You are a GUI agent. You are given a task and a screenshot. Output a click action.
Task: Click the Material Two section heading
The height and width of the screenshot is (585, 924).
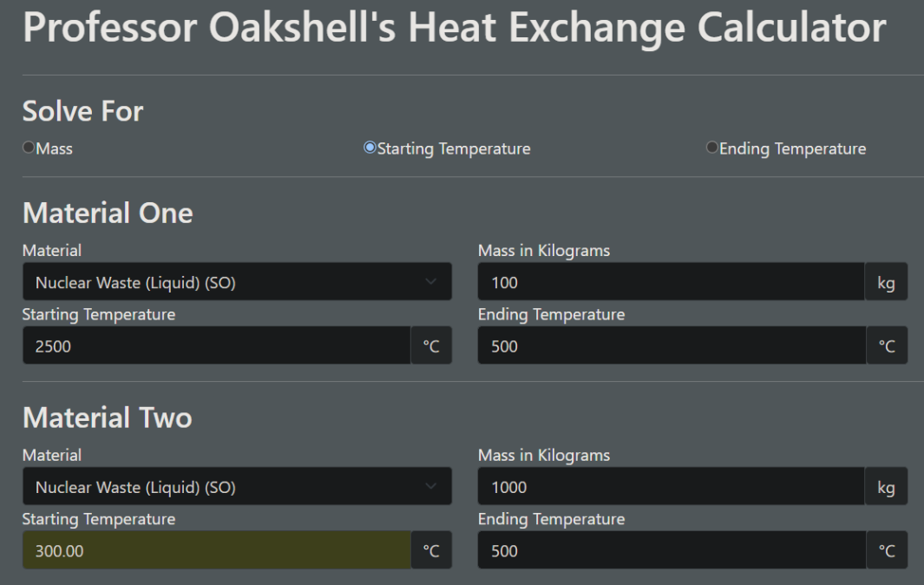(108, 417)
